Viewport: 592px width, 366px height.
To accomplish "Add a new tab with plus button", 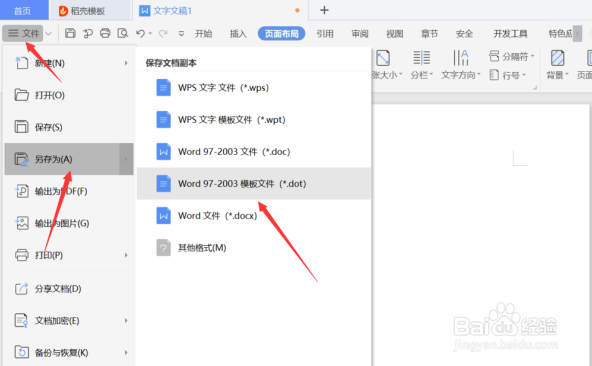I will click(324, 10).
